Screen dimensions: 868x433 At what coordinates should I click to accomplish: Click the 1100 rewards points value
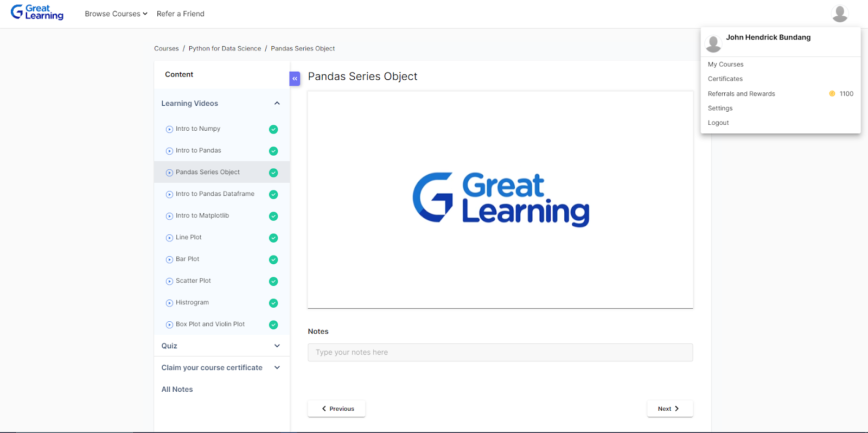pyautogui.click(x=846, y=94)
